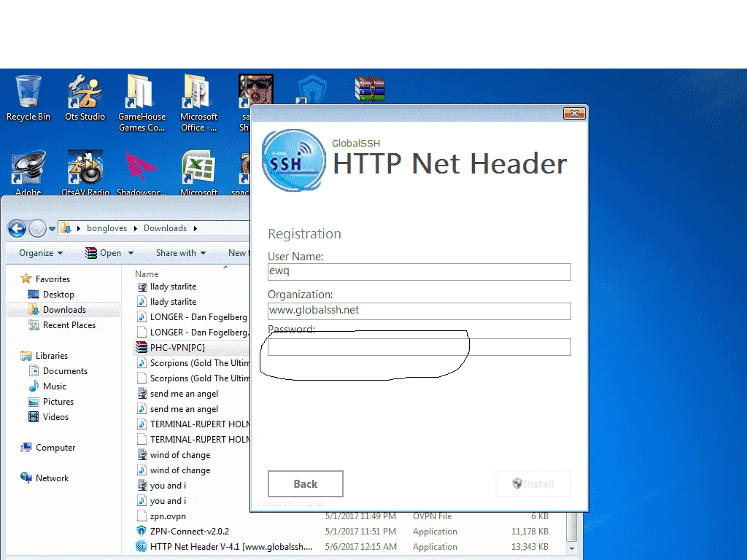The width and height of the screenshot is (747, 560).
Task: Launch OtsAV Radio from the desktop
Action: [x=85, y=172]
